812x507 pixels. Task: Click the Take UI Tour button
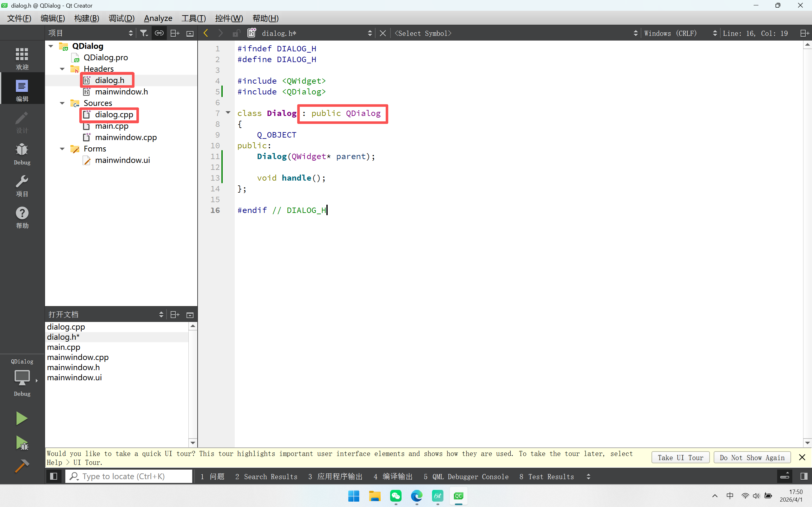click(x=680, y=458)
